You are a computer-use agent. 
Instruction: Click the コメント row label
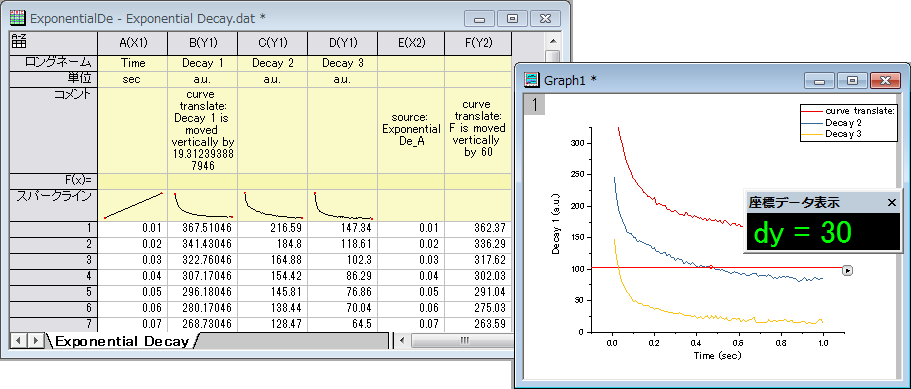tap(54, 130)
